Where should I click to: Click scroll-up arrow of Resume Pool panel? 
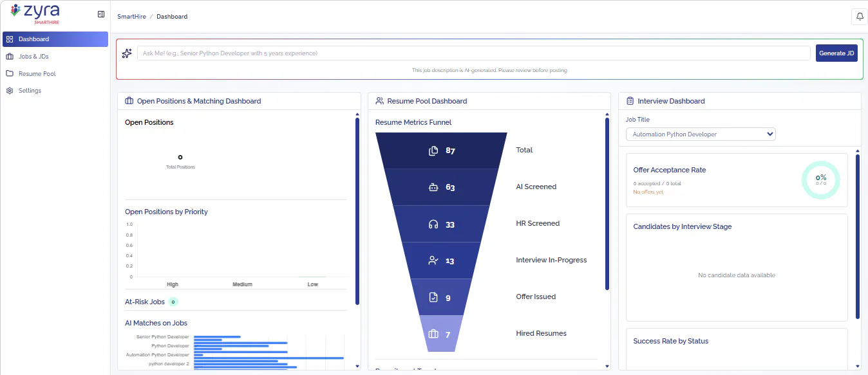point(607,114)
